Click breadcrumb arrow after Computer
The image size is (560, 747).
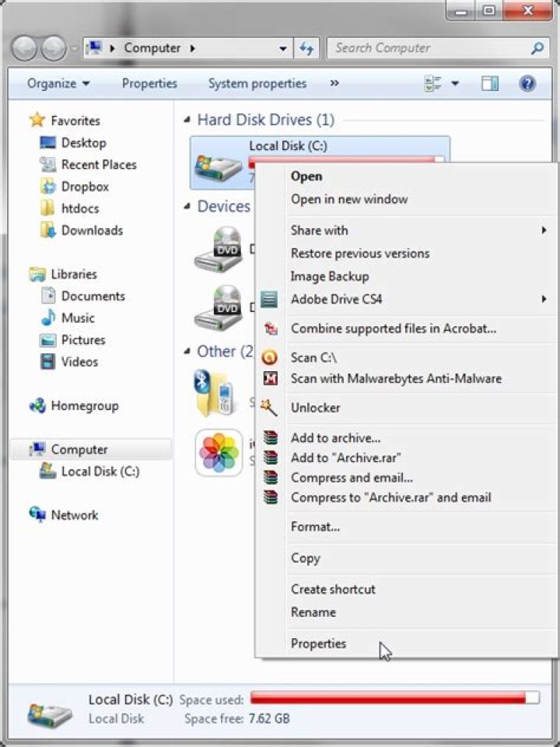coord(192,48)
